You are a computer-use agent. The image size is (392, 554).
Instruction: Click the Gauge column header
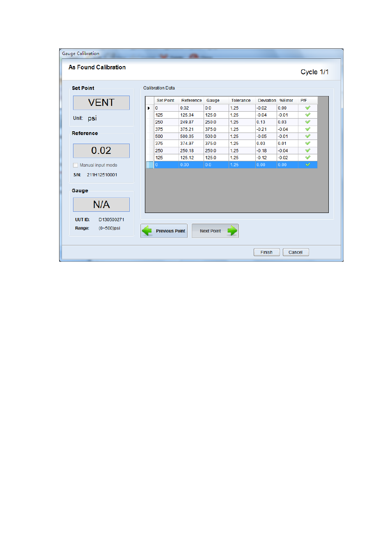point(216,100)
